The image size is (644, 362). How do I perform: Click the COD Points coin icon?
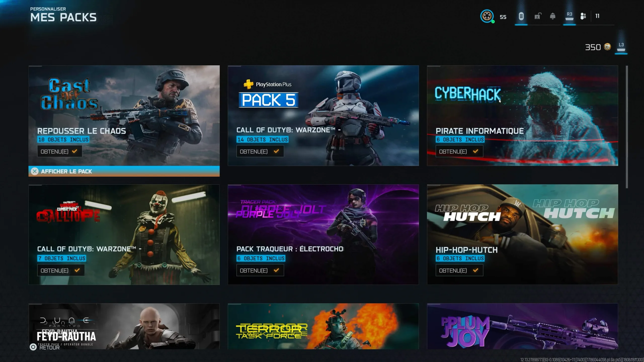[x=607, y=47]
